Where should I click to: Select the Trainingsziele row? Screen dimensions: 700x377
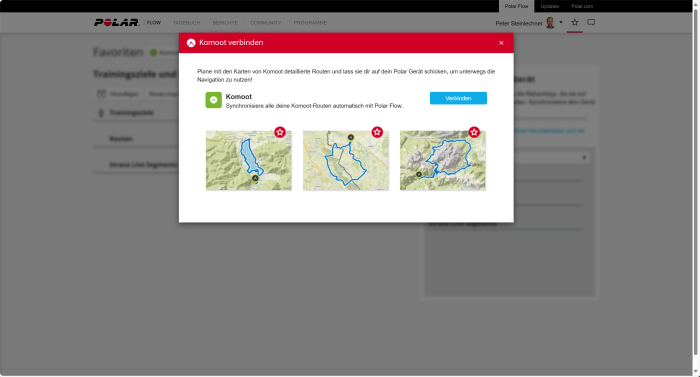click(136, 113)
